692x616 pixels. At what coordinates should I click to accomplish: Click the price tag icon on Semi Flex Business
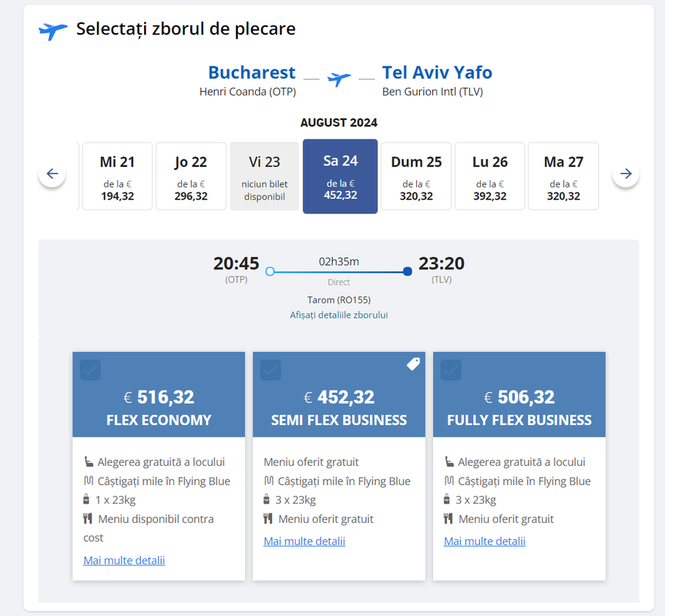[x=413, y=364]
